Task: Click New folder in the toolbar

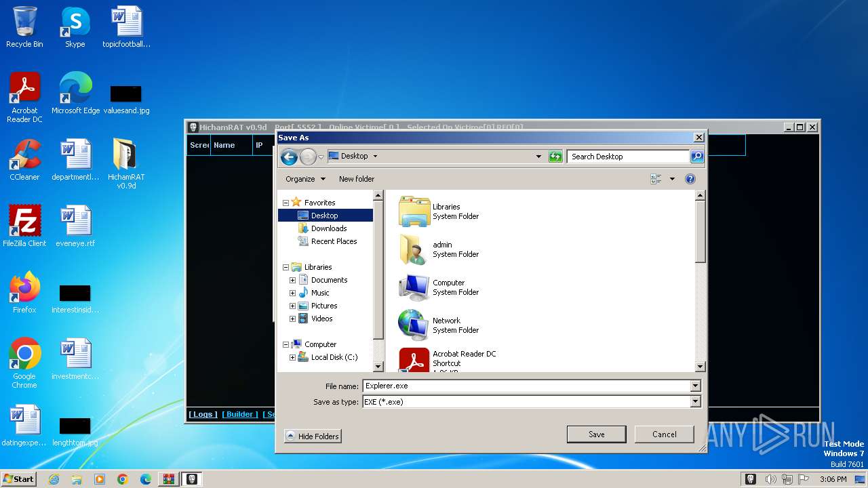Action: (357, 179)
